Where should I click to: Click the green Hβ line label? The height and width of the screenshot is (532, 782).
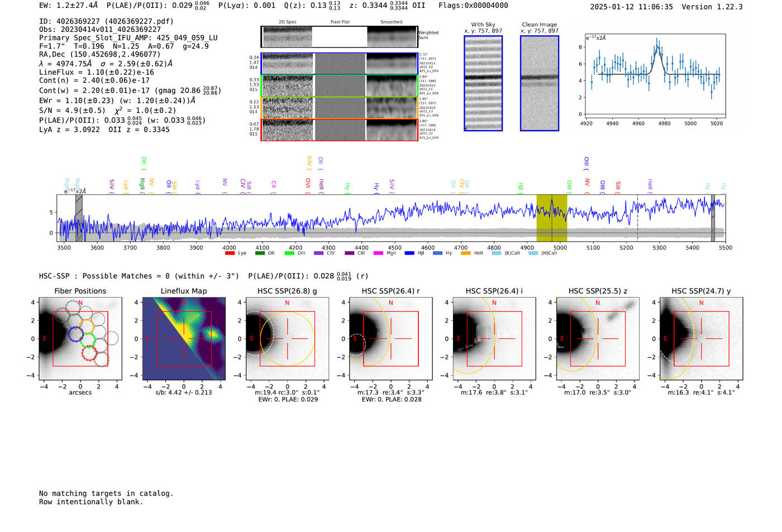pyautogui.click(x=521, y=188)
